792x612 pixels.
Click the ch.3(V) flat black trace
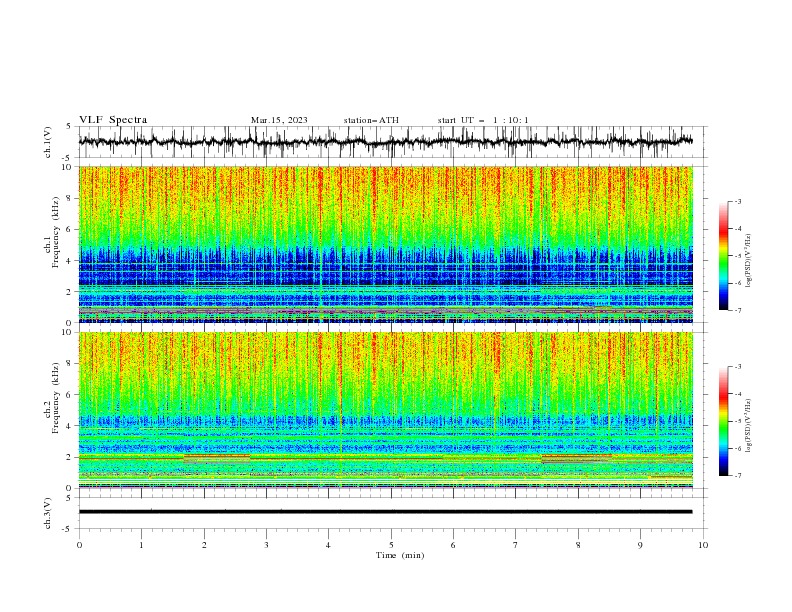pos(385,512)
